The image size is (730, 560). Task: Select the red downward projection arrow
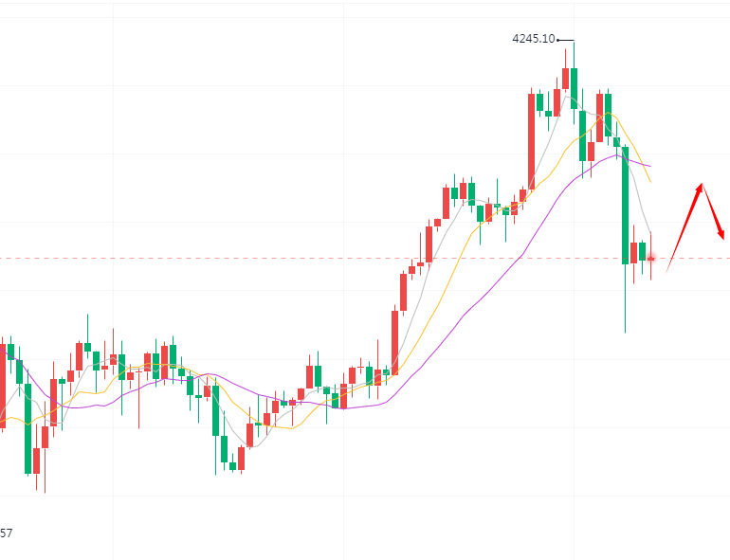[713, 211]
